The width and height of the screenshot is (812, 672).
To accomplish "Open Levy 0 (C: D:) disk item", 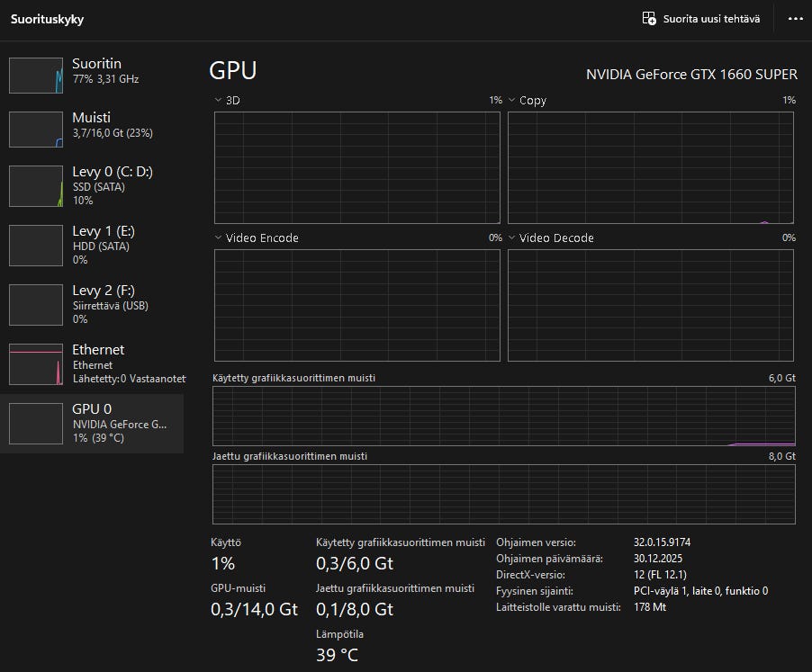I will click(x=113, y=185).
